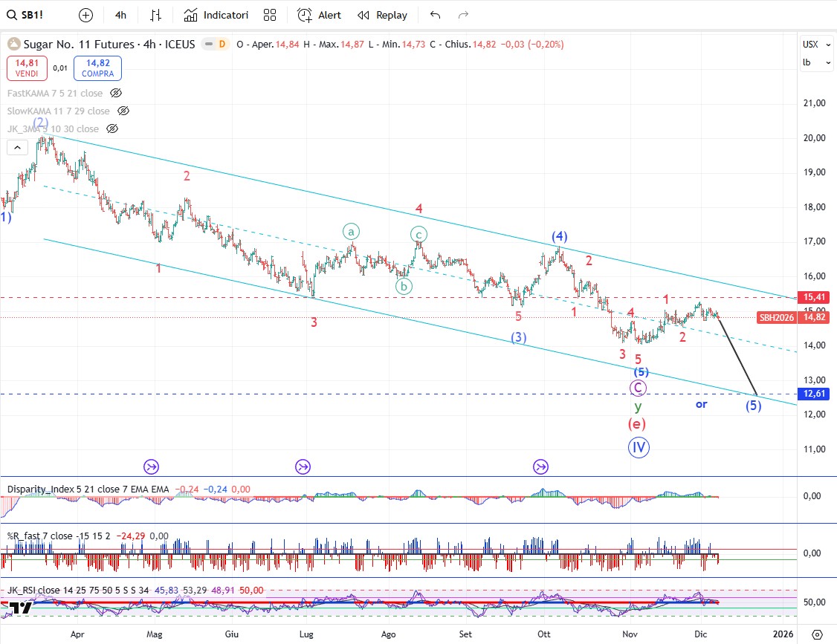Select the Disparity_Index indicator legend
837x644 pixels.
coord(88,489)
